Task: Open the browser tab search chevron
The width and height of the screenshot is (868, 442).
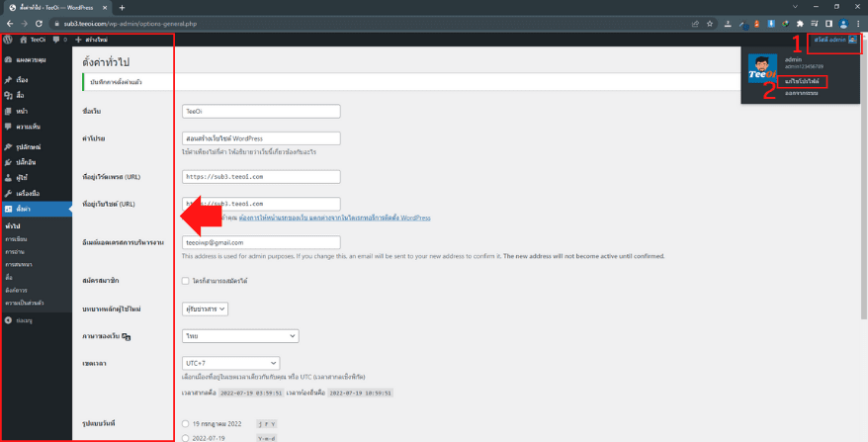Action: click(795, 7)
